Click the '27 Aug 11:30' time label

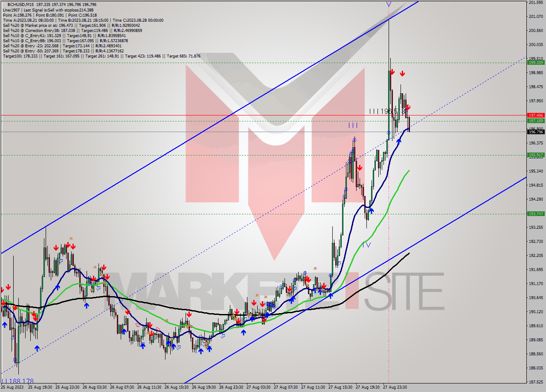pyautogui.click(x=313, y=387)
